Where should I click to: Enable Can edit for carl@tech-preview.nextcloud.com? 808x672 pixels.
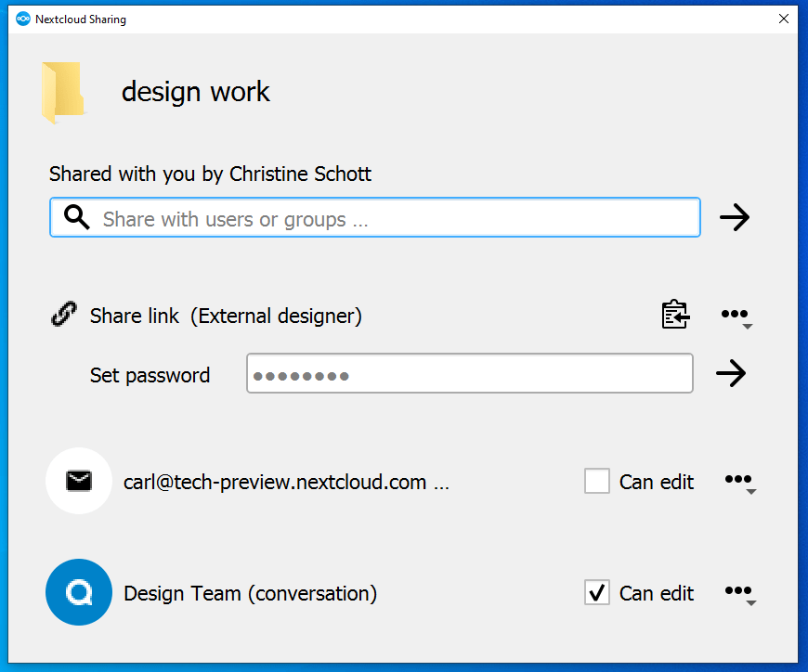pos(597,481)
